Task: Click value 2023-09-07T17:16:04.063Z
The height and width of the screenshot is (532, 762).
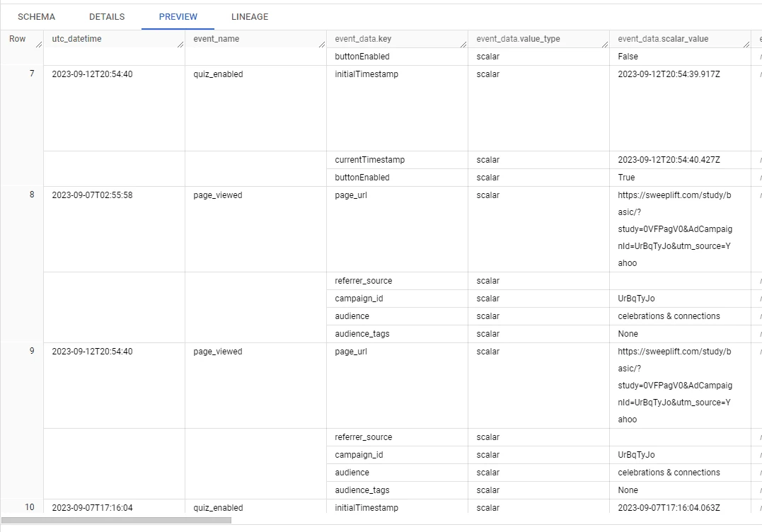Action: (669, 508)
